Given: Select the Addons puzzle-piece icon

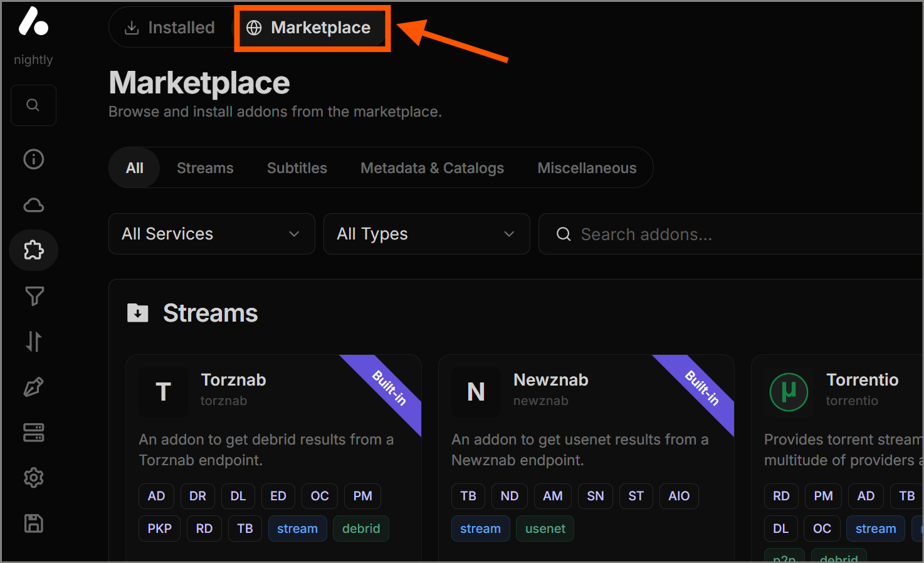Looking at the screenshot, I should click(33, 250).
